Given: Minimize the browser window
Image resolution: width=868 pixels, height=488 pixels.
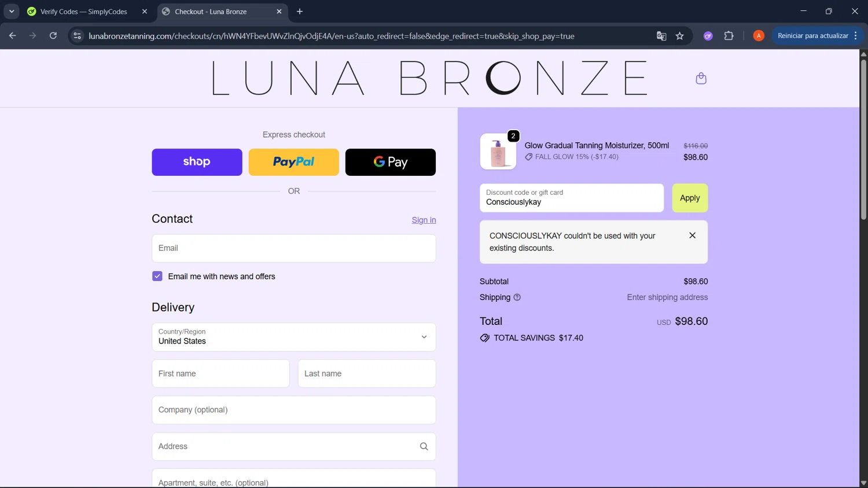Looking at the screenshot, I should (803, 11).
